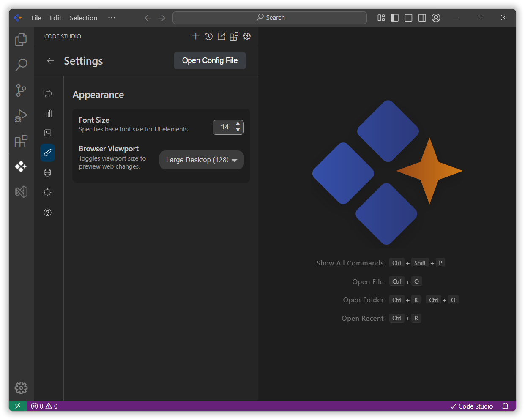The width and height of the screenshot is (525, 420).
Task: Open the Extensions view
Action: tap(21, 141)
